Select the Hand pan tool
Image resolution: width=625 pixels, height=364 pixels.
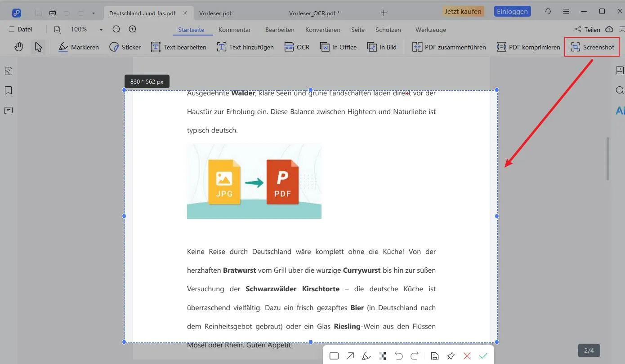tap(18, 47)
